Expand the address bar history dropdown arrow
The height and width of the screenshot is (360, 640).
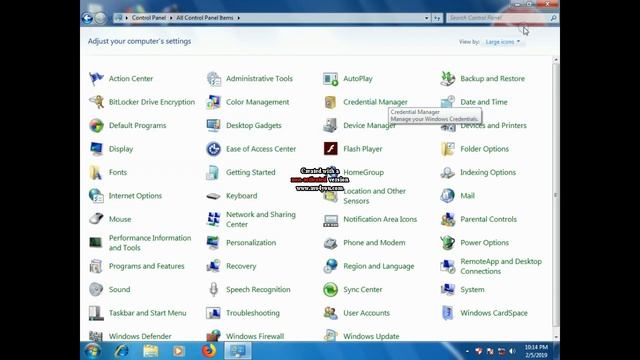coord(427,18)
